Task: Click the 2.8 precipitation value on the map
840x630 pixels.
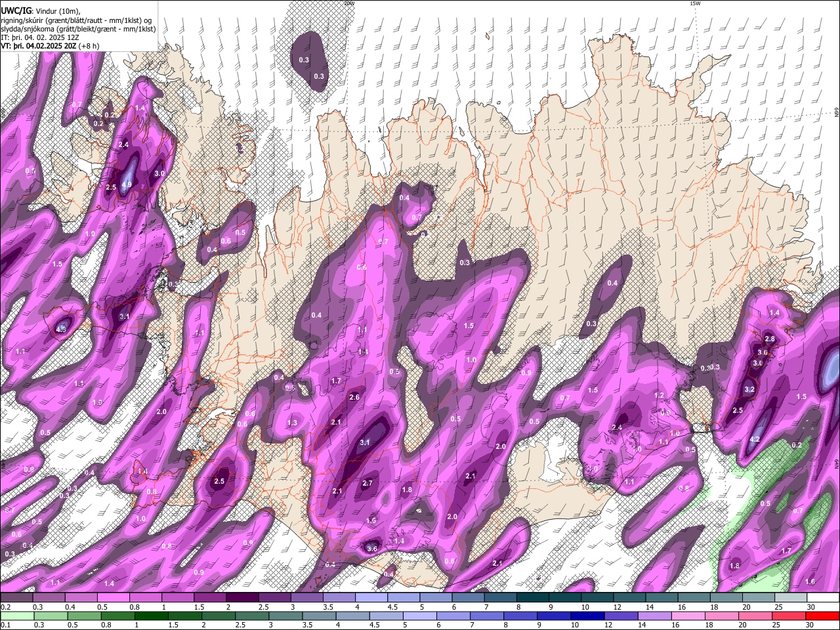Action: 770,339
